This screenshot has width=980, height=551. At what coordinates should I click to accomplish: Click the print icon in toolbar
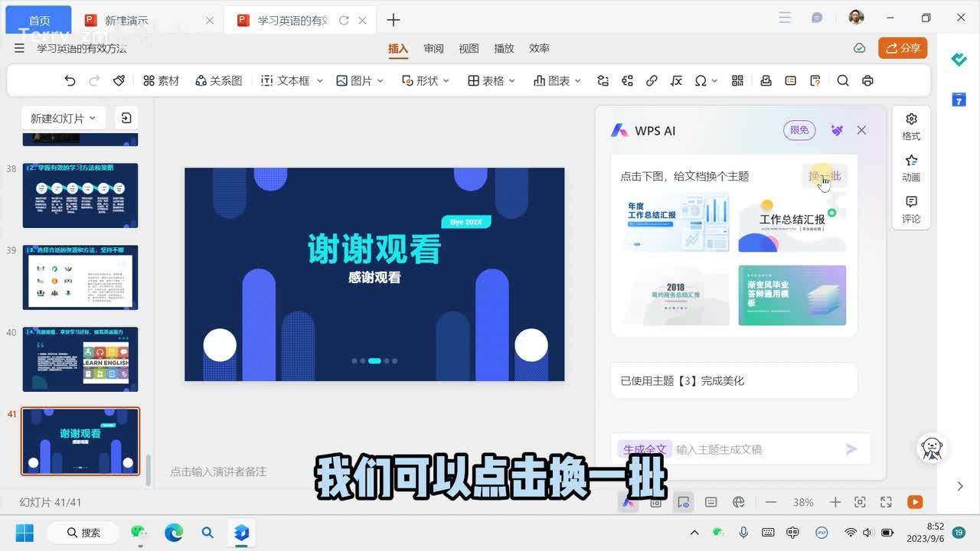tap(867, 80)
